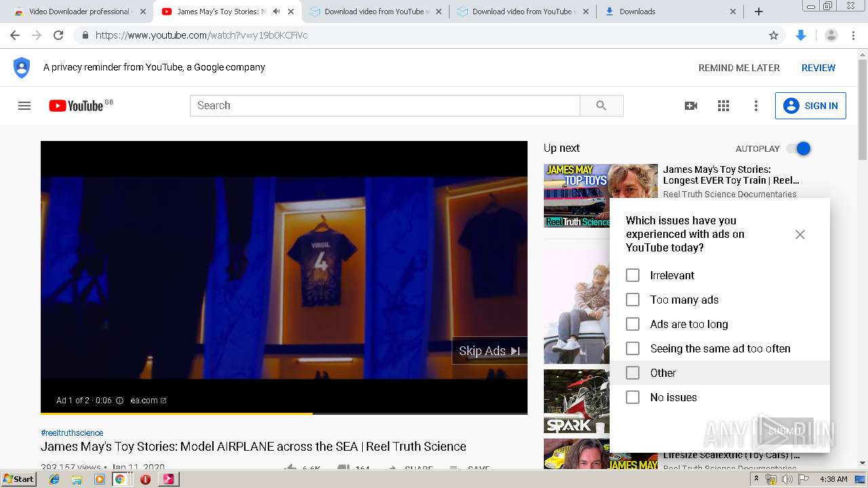The width and height of the screenshot is (868, 488).
Task: Open Internet Explorer from taskbar
Action: (x=54, y=479)
